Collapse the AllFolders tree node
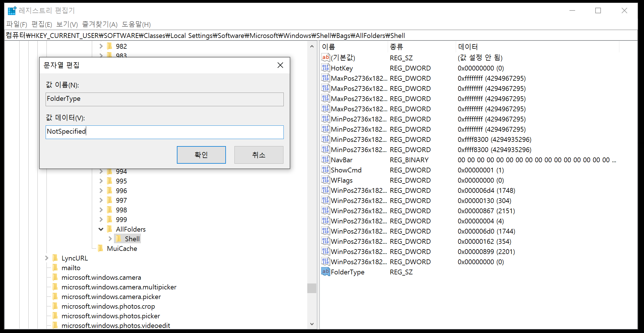The image size is (644, 333). pos(101,229)
